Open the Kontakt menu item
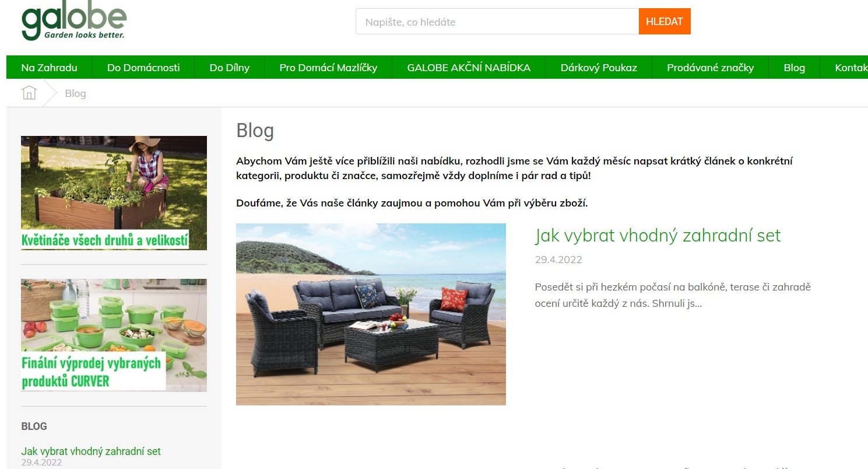Screen dimensions: 868x469 tap(851, 68)
